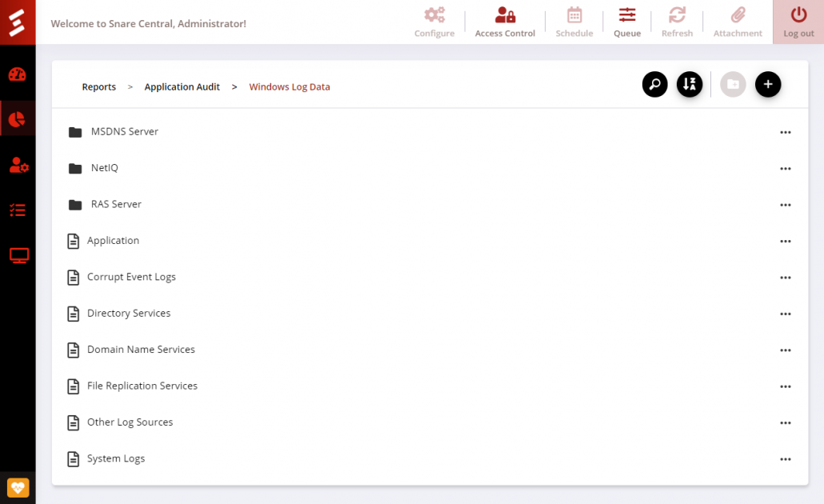Open more options for Other Log Sources

click(x=785, y=422)
